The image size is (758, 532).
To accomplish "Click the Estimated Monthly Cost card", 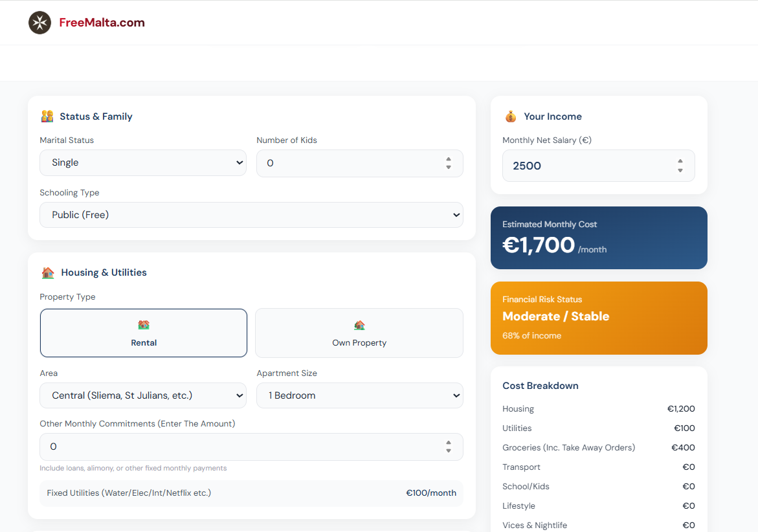I will pyautogui.click(x=598, y=238).
